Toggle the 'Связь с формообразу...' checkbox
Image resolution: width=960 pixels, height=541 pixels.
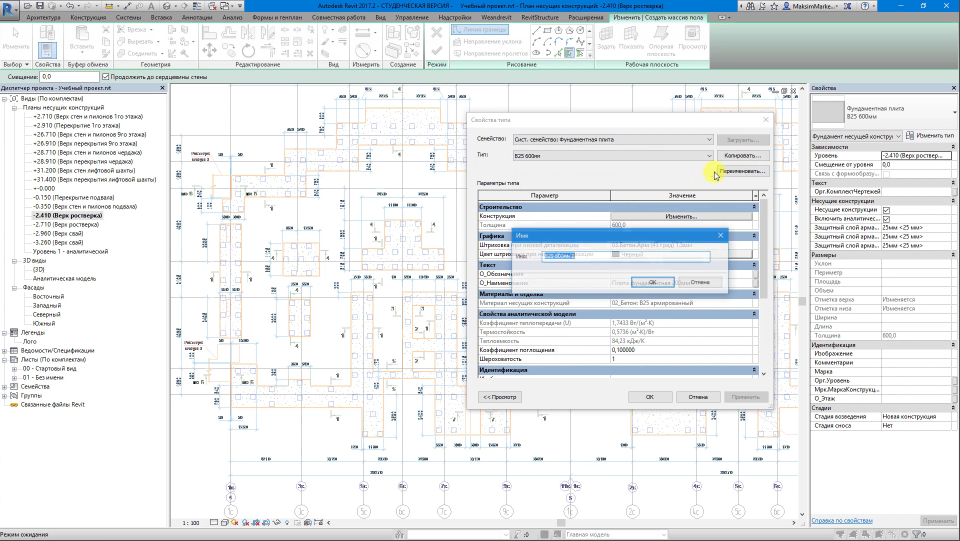click(x=886, y=174)
